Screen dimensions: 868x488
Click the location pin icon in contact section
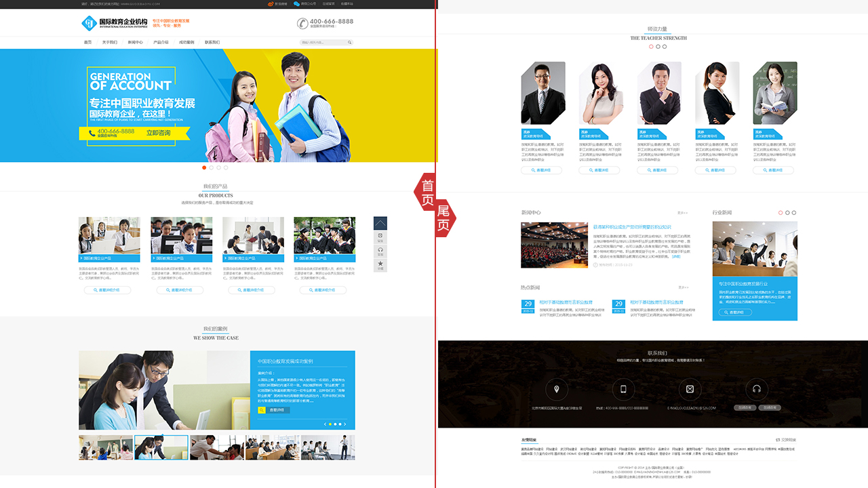pyautogui.click(x=557, y=389)
